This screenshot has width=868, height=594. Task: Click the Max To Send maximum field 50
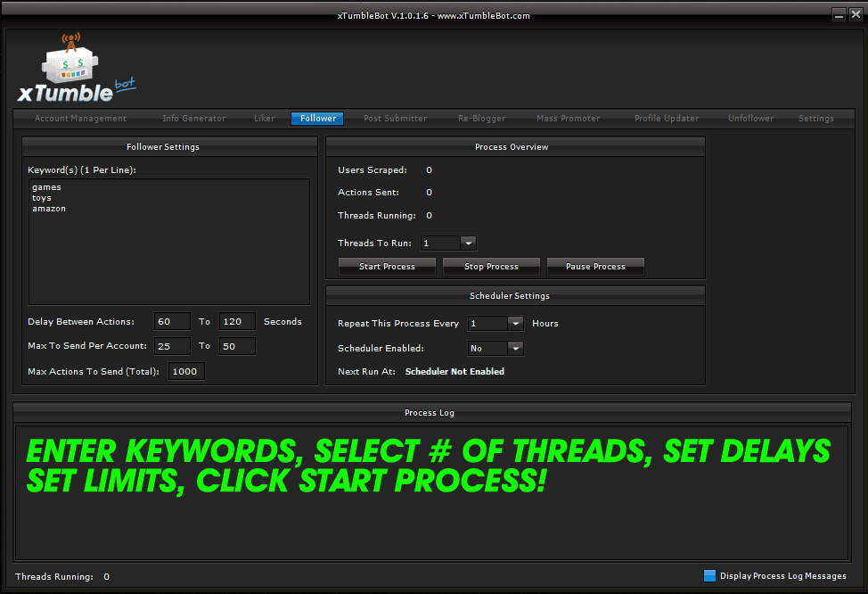237,346
